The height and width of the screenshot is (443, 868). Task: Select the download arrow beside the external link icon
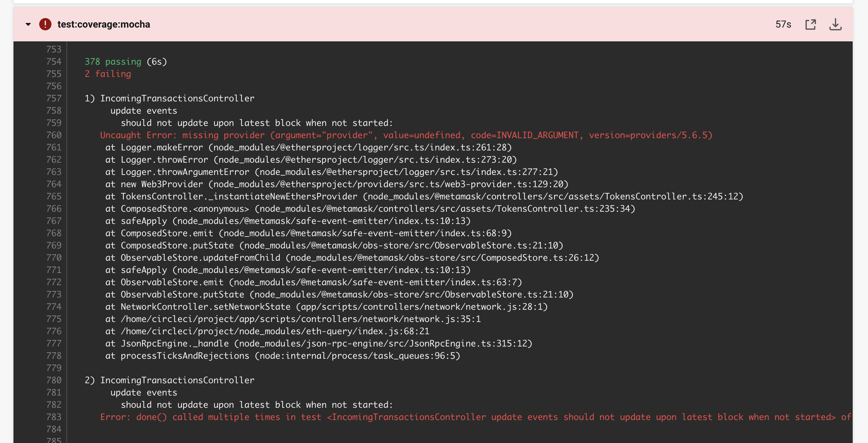click(x=836, y=24)
